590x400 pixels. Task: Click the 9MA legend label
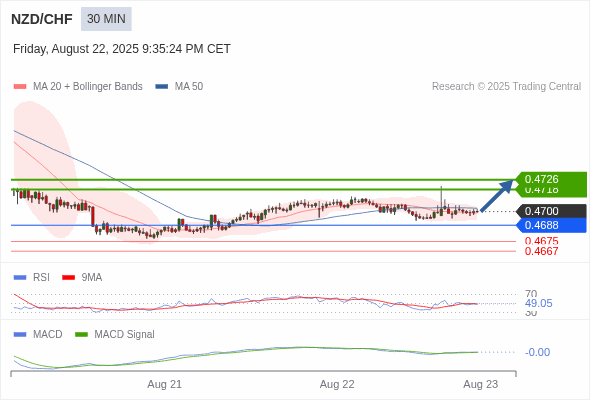coord(92,278)
